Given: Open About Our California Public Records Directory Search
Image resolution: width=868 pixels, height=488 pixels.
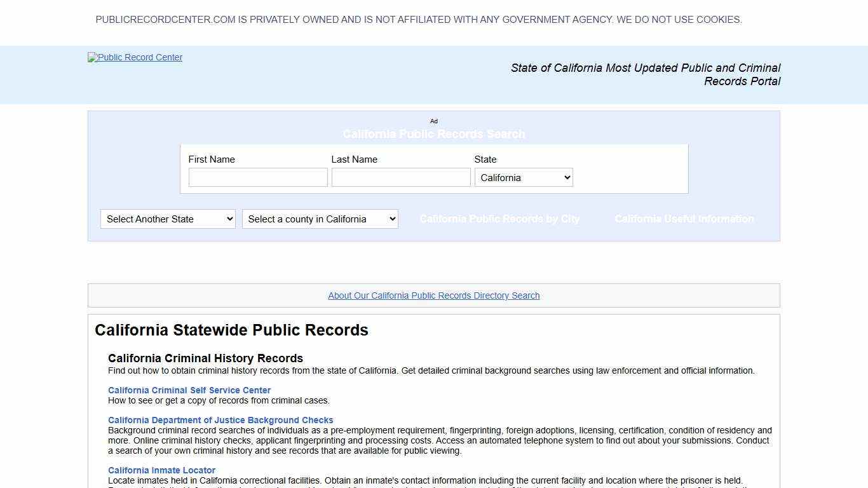Looking at the screenshot, I should coord(434,295).
